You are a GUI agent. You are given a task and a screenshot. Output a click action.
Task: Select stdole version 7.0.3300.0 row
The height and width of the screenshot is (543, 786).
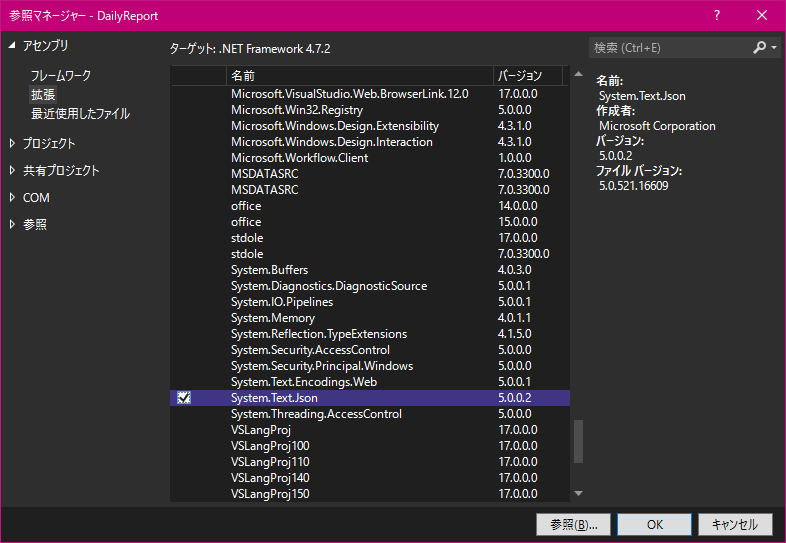pos(370,254)
